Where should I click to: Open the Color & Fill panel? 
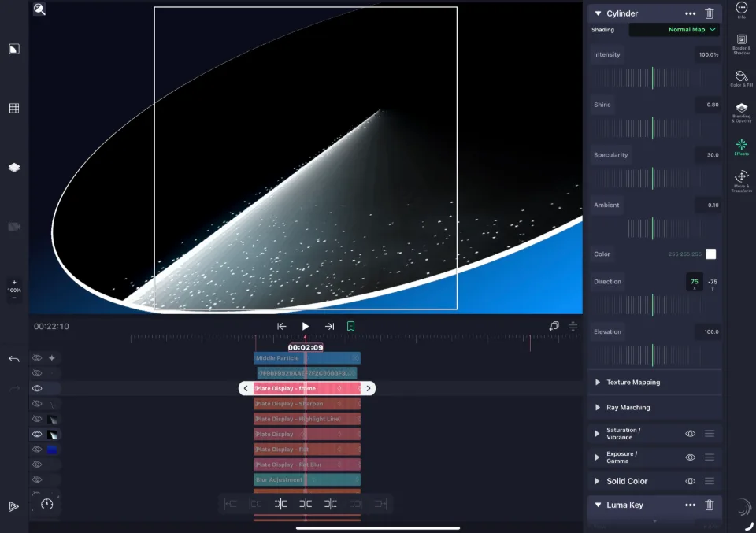(741, 78)
